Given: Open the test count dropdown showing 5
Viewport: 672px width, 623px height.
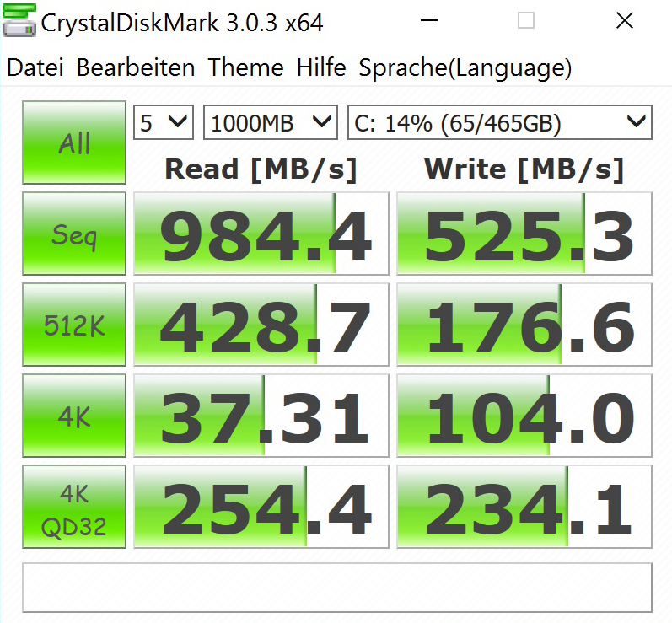Looking at the screenshot, I should [164, 122].
